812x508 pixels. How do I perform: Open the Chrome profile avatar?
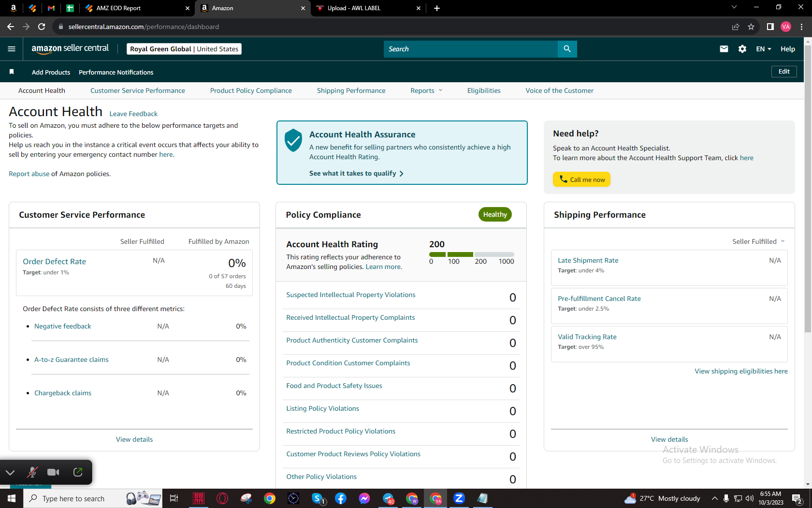click(786, 27)
